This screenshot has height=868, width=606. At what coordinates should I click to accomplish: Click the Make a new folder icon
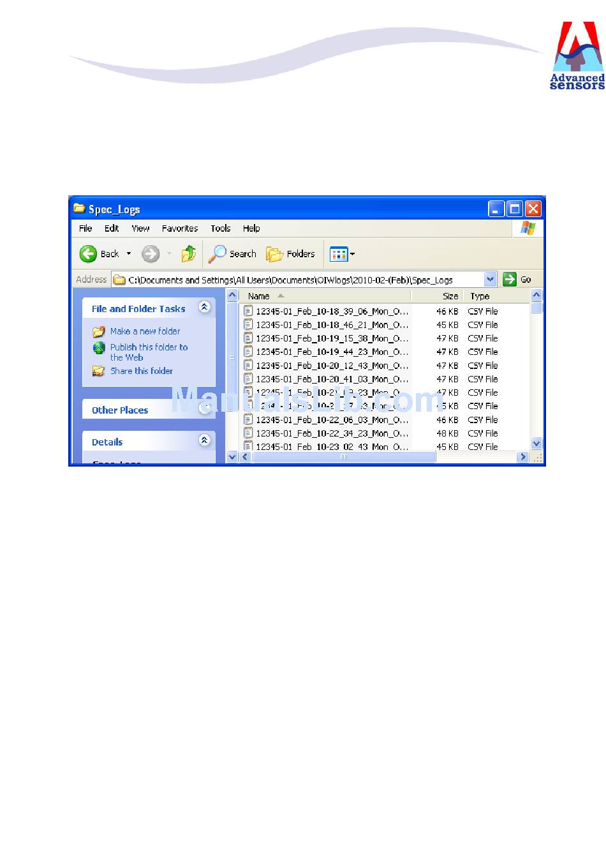[98, 332]
